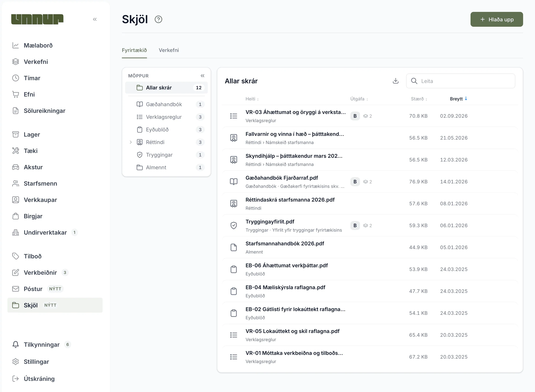Open Gæðahandbók Fjarðarraf.pdf file
Viewport: 535px width, 392px height.
pos(282,178)
